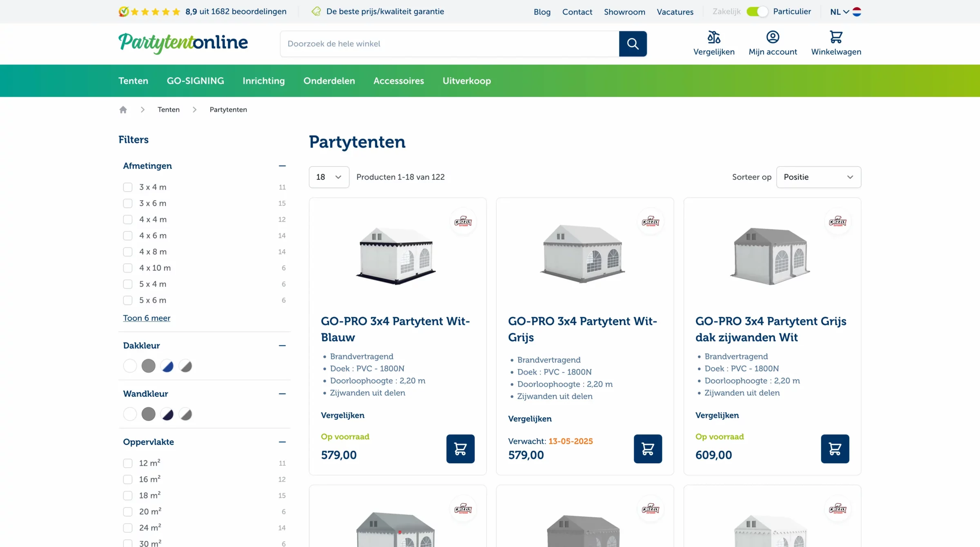Image resolution: width=980 pixels, height=547 pixels.
Task: Click the search magnifier button
Action: pos(633,44)
